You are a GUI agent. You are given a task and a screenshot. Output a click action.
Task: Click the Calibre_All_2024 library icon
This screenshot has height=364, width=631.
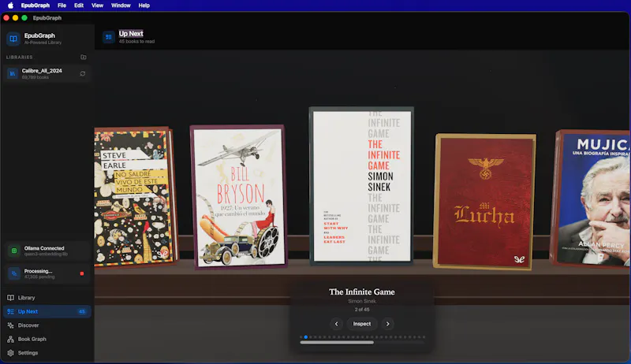tap(13, 73)
